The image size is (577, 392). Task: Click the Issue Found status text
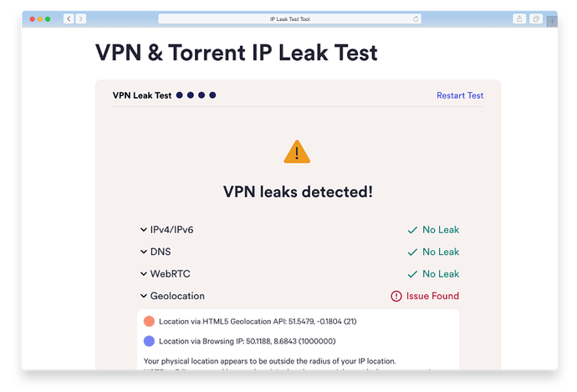(x=432, y=296)
